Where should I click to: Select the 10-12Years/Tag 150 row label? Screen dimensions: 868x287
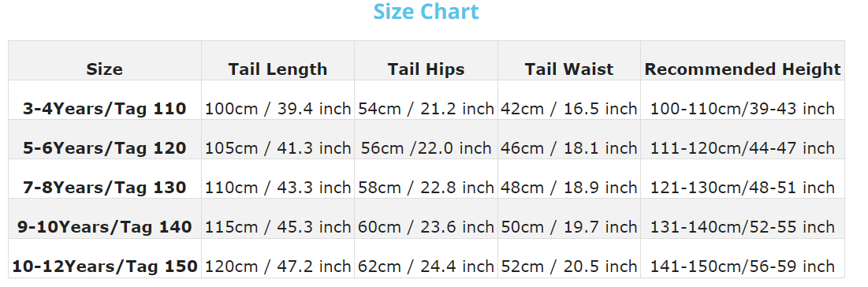pos(105,266)
